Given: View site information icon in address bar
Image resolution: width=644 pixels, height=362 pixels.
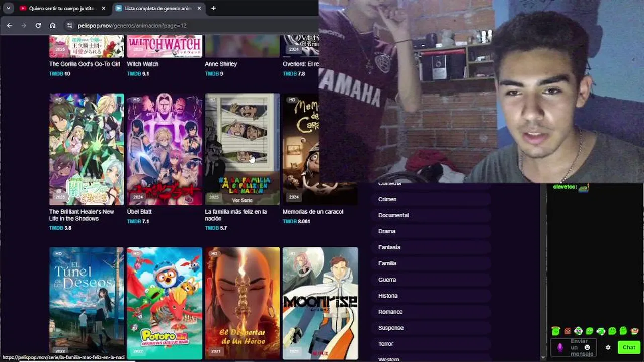Looking at the screenshot, I should coord(70,25).
